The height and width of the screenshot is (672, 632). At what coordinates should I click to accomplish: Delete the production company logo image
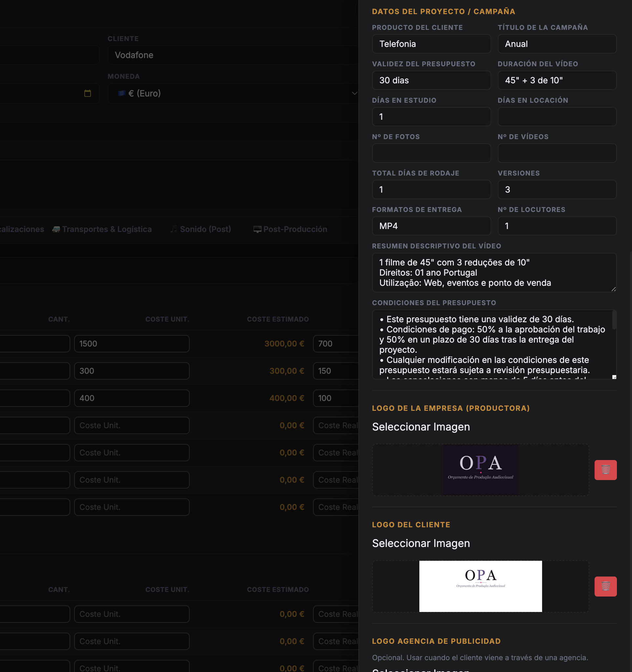click(x=605, y=470)
